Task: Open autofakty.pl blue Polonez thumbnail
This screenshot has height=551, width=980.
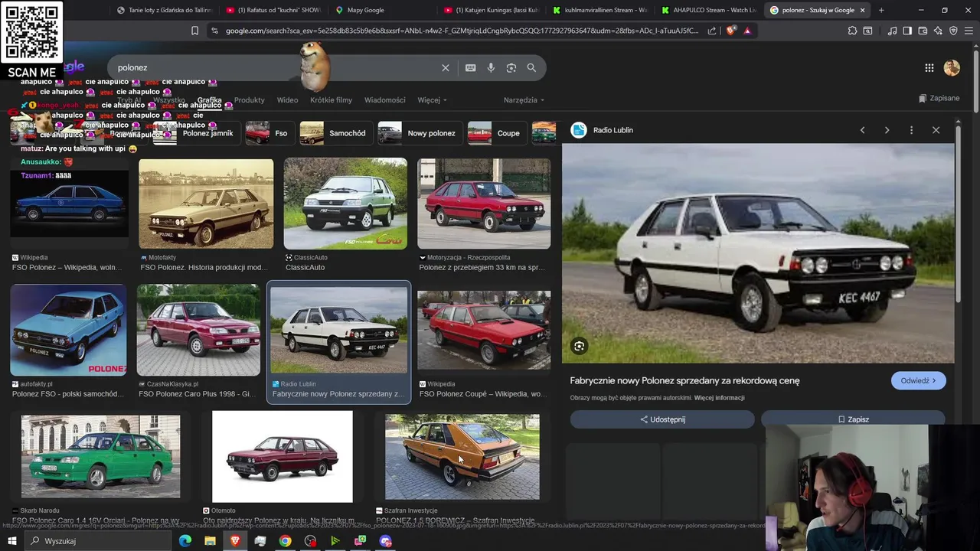Action: pyautogui.click(x=68, y=330)
